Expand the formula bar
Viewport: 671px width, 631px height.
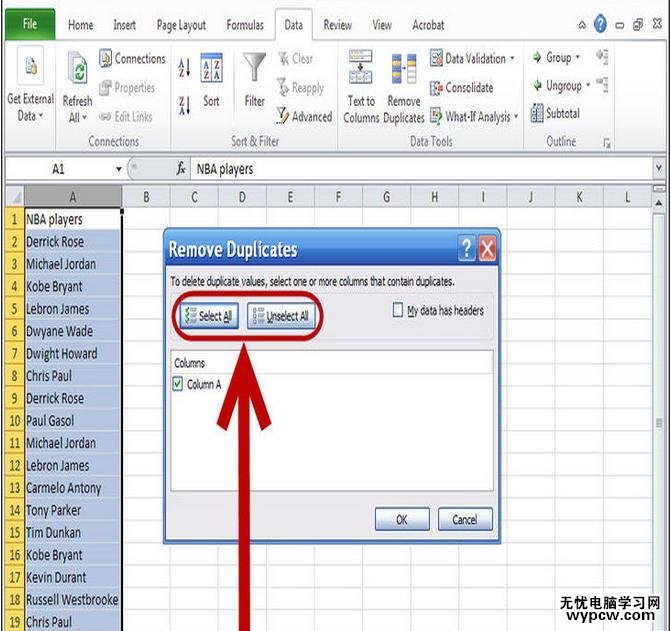click(x=659, y=168)
